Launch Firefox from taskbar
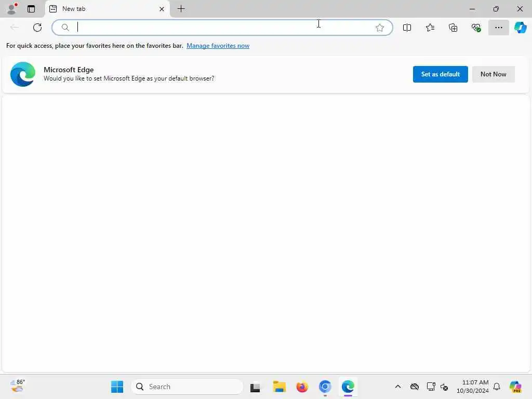 coord(302,387)
